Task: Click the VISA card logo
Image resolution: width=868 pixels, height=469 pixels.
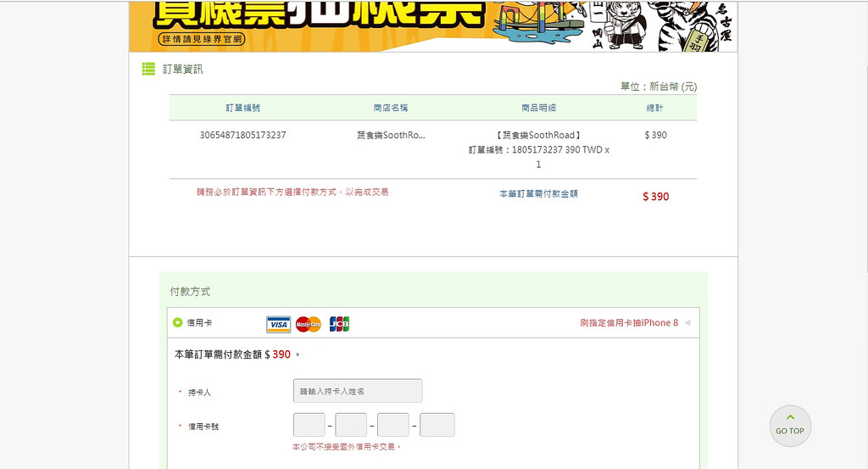Action: 278,324
